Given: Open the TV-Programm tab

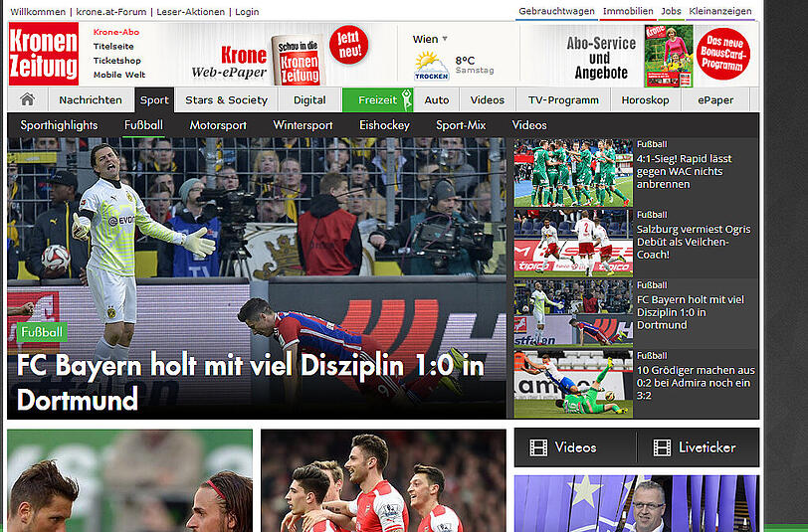Looking at the screenshot, I should [563, 99].
